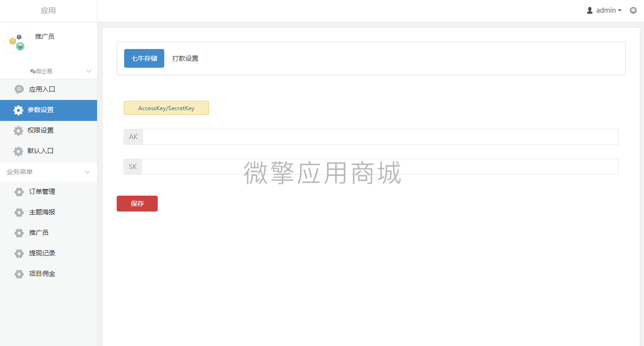644x346 pixels.
Task: Focus the SK input field
Action: pos(380,167)
